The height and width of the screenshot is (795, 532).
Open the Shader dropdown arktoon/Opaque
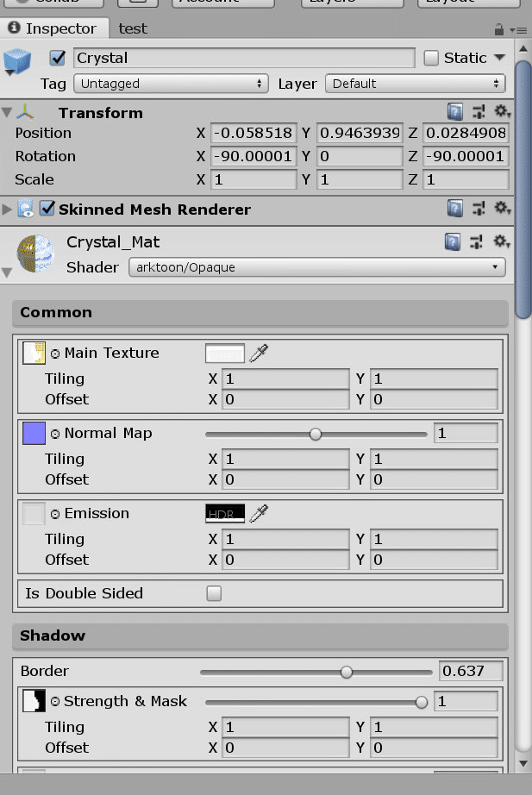[x=317, y=267]
